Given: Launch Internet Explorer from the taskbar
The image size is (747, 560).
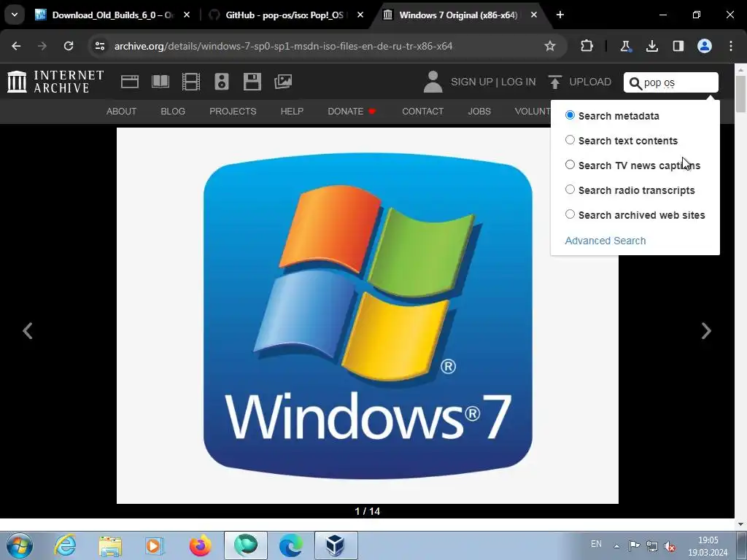Looking at the screenshot, I should point(65,545).
